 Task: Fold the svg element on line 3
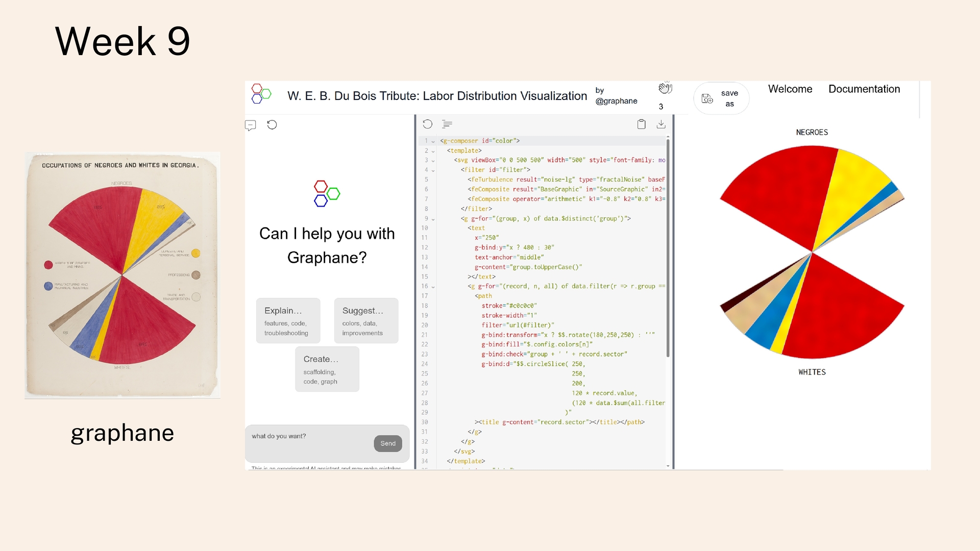[x=433, y=161]
